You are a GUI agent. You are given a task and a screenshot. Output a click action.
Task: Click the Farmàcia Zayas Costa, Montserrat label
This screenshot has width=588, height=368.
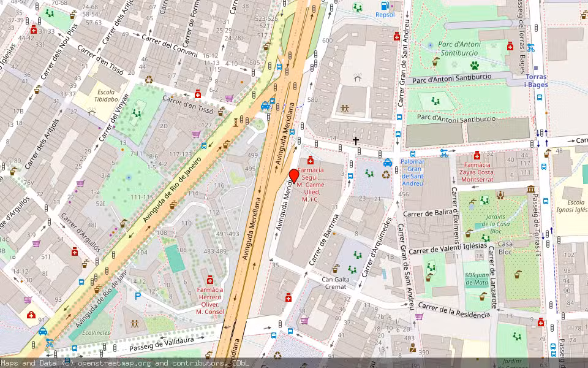pyautogui.click(x=477, y=172)
